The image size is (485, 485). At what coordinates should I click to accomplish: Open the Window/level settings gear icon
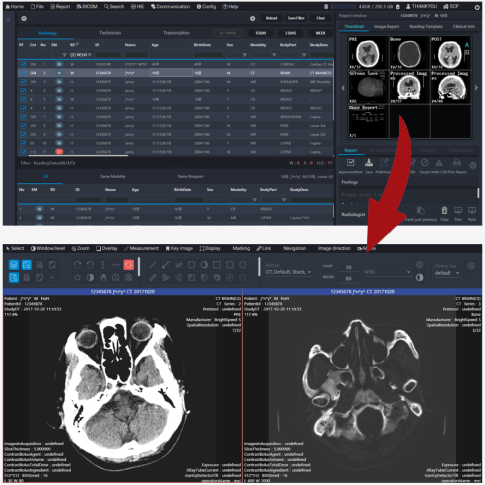[420, 265]
